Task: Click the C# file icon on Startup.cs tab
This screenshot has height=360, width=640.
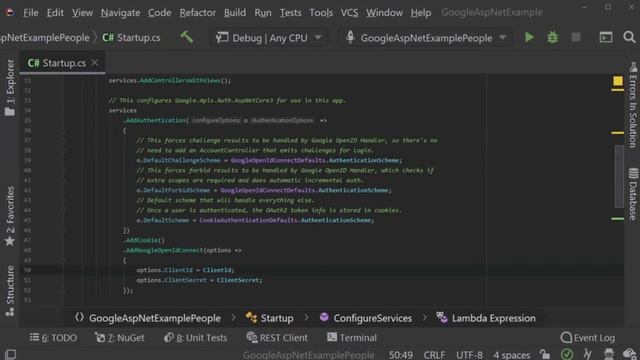Action: tap(33, 63)
